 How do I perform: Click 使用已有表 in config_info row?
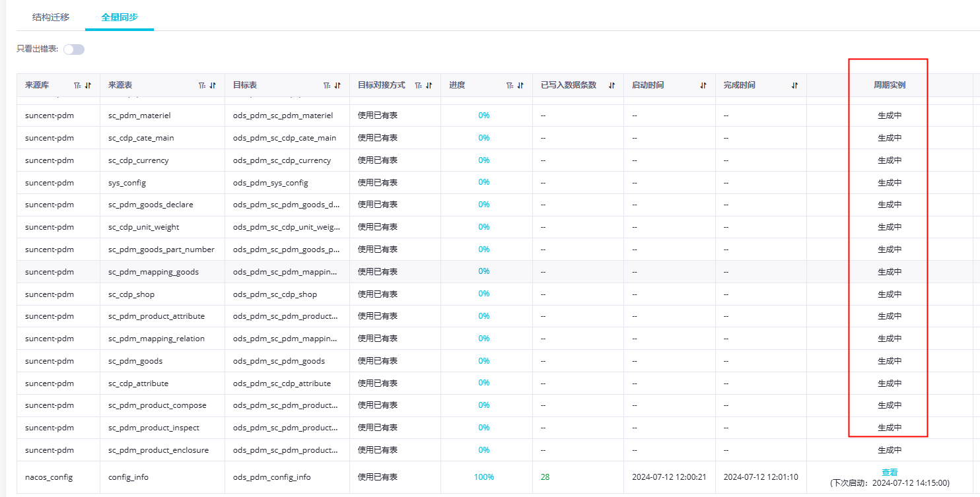[378, 477]
